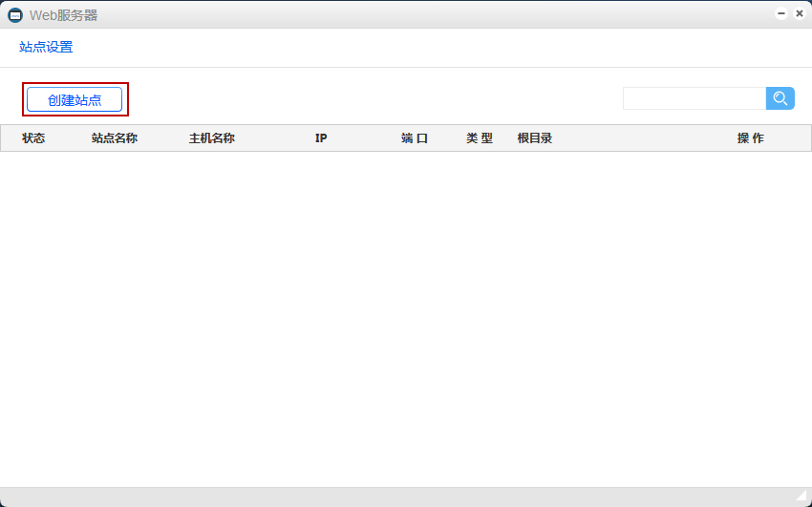Select the 根目录 column header

pos(534,138)
